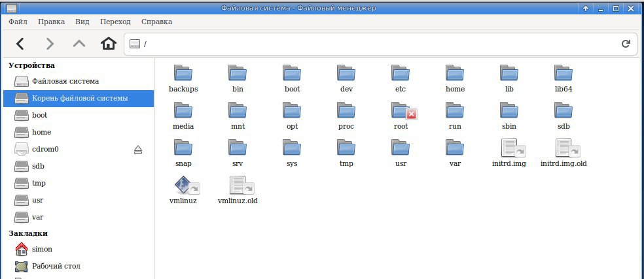
Task: Open the usr device in the sidebar
Action: coord(79,200)
